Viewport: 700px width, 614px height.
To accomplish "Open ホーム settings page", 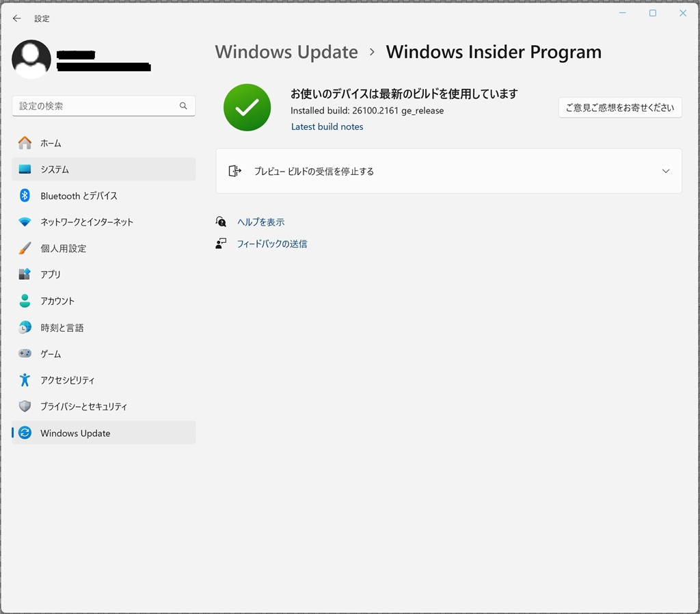I will (x=104, y=143).
